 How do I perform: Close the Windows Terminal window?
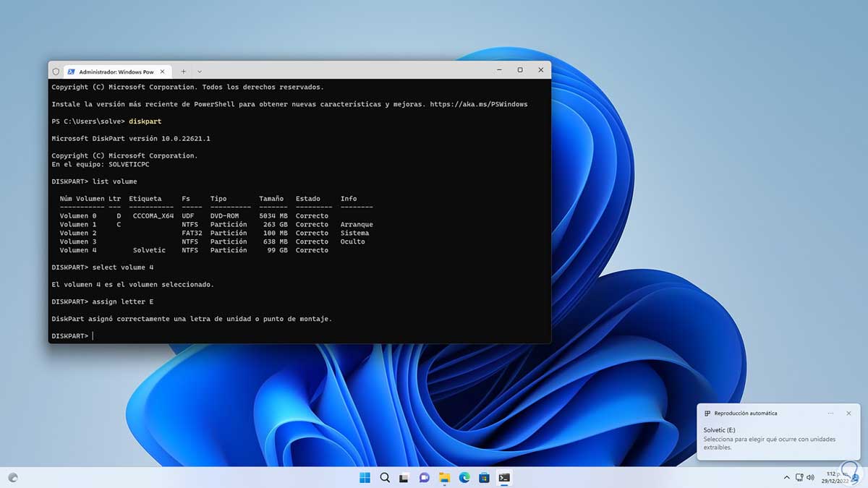(x=541, y=70)
